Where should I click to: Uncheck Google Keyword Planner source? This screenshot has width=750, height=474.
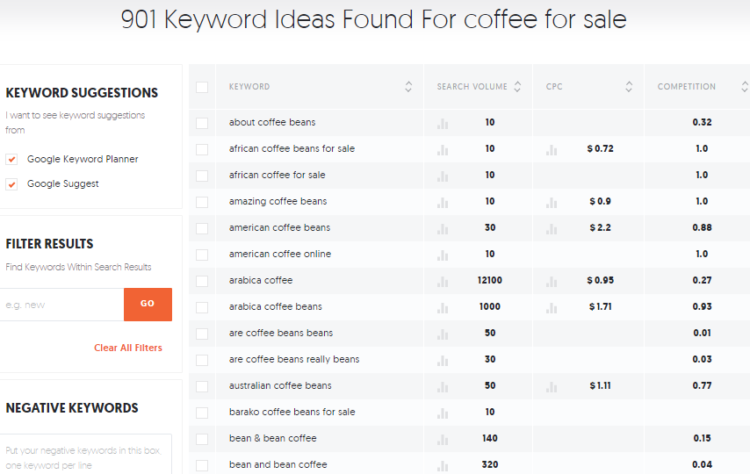[12, 159]
